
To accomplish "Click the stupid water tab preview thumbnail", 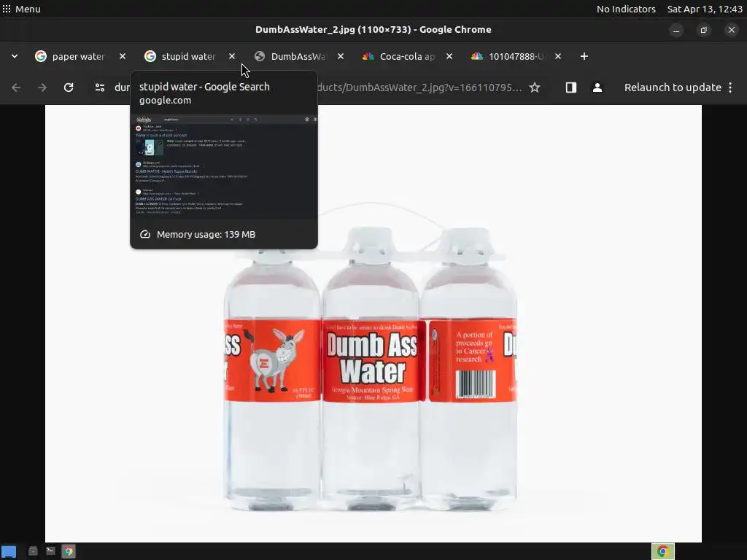I will (224, 166).
